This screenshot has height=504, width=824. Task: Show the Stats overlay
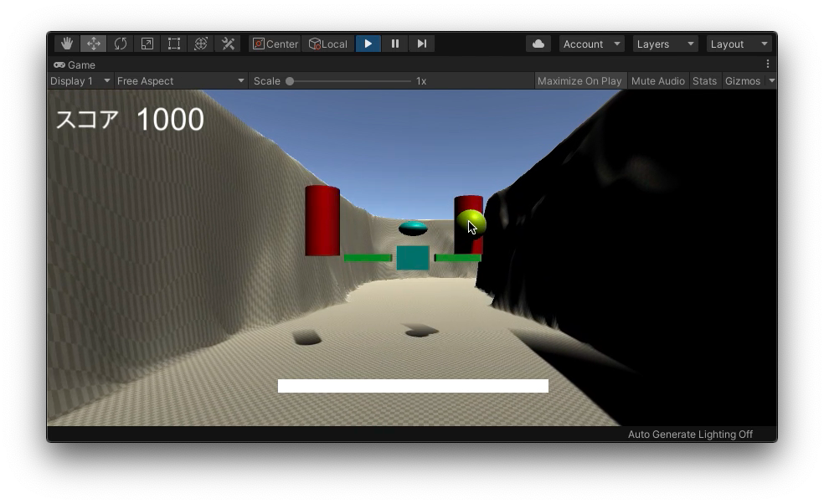(704, 81)
